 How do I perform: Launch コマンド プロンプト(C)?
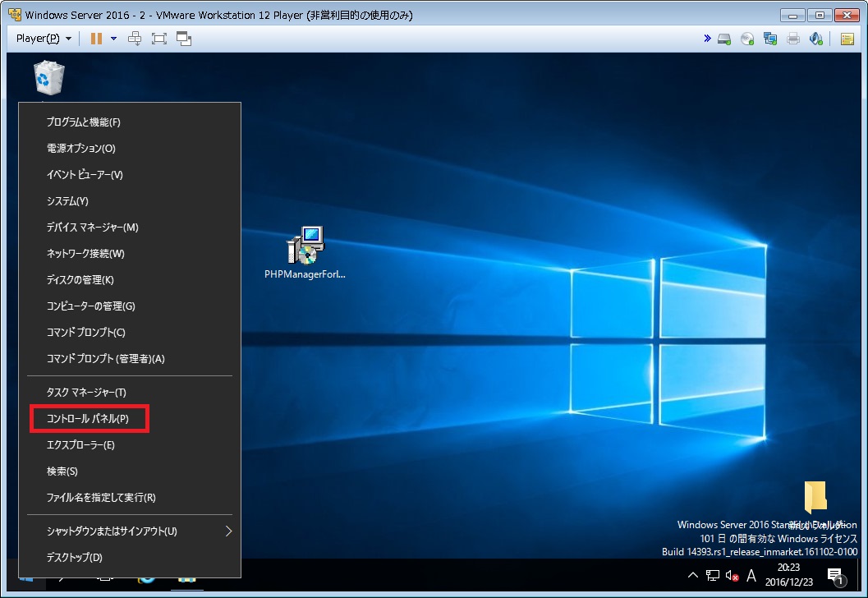point(130,332)
